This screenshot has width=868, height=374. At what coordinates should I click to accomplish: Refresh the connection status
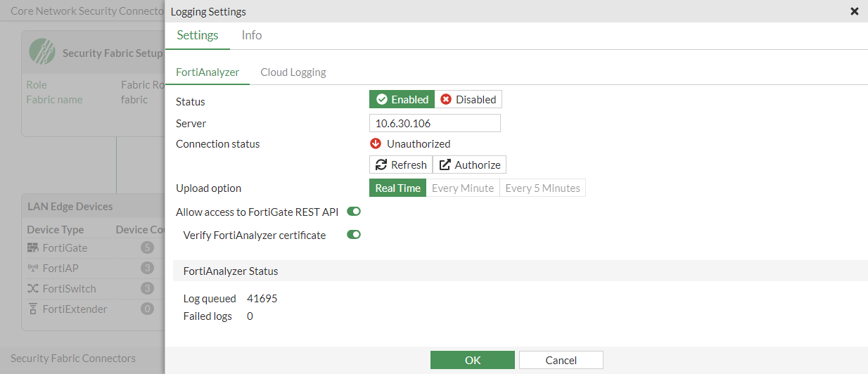click(x=401, y=165)
